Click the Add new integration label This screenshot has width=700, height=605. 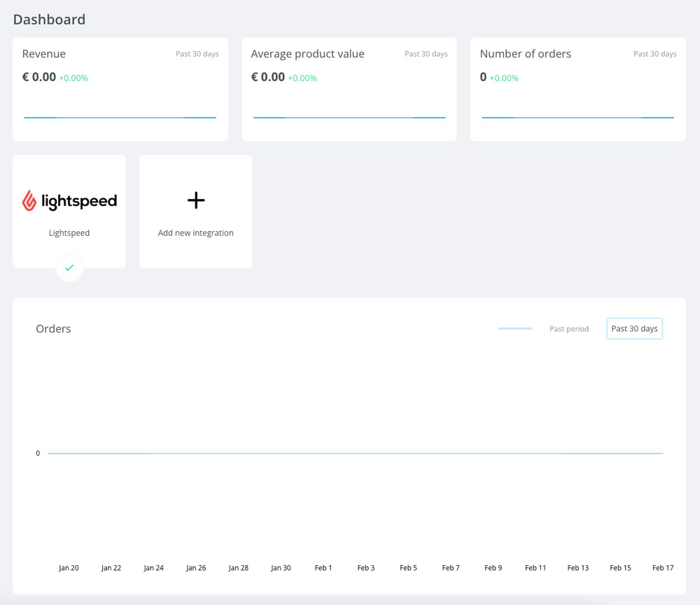[195, 232]
